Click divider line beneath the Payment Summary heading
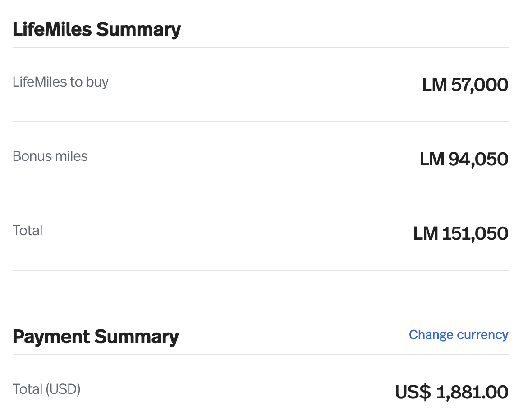This screenshot has height=420, width=514. point(260,355)
